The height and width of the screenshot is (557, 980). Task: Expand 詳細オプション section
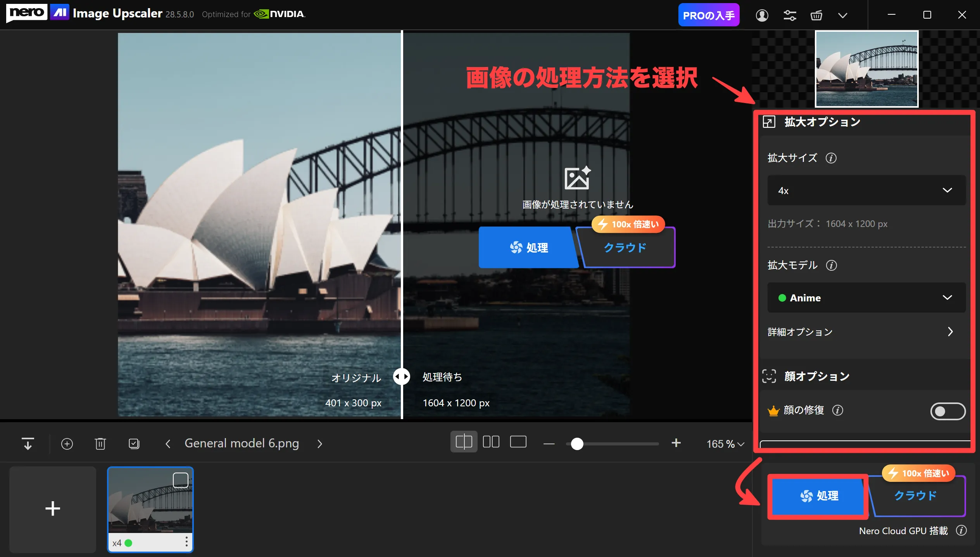(861, 332)
